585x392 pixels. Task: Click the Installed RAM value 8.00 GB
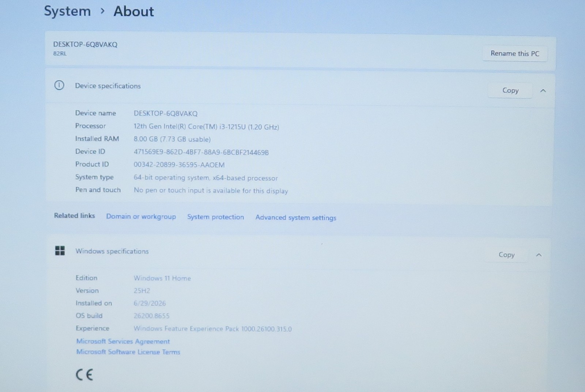(x=172, y=139)
